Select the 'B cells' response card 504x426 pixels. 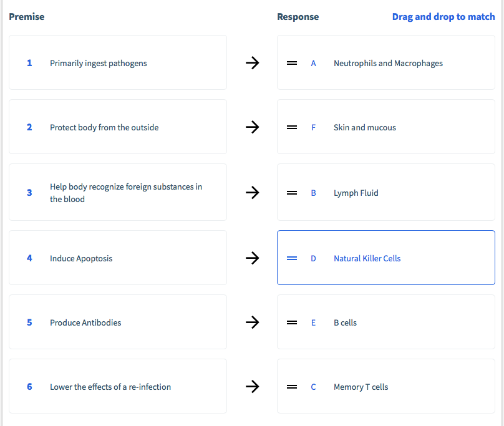coord(385,322)
